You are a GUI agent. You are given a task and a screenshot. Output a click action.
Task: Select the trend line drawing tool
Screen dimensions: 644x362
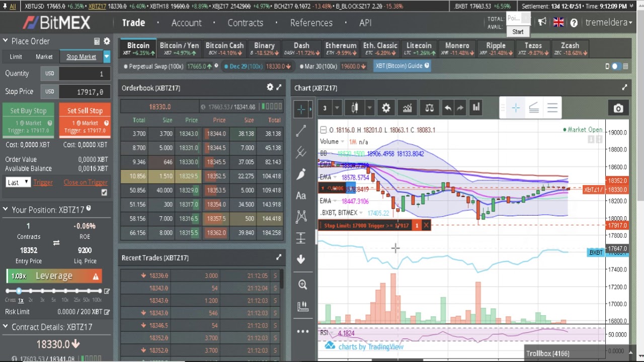[301, 131]
